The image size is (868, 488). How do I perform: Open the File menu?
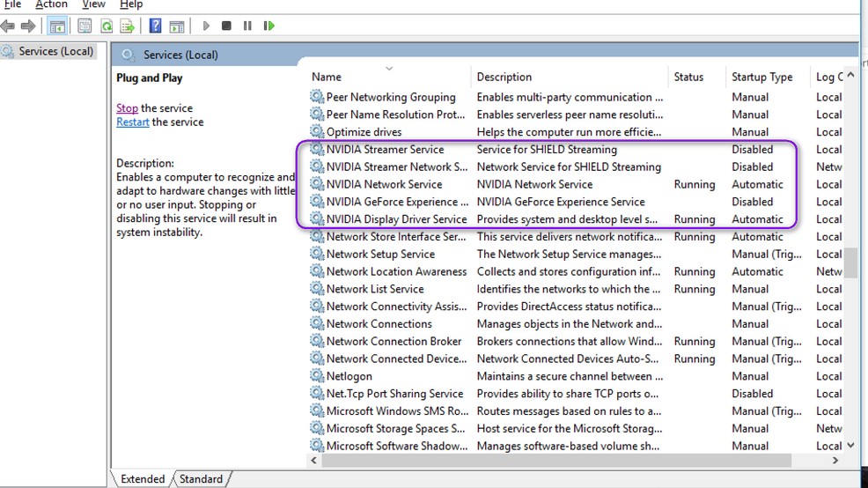point(12,4)
